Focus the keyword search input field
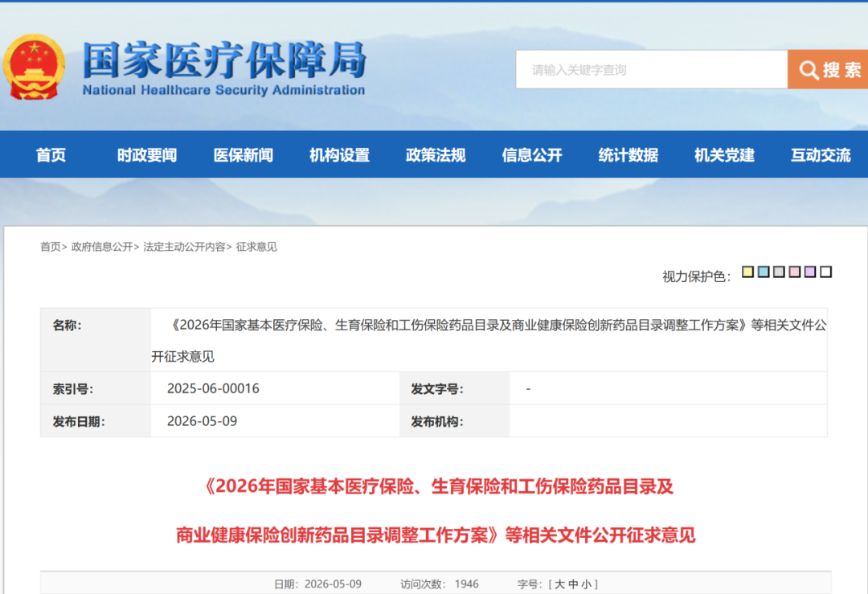Image resolution: width=868 pixels, height=594 pixels. (x=652, y=70)
